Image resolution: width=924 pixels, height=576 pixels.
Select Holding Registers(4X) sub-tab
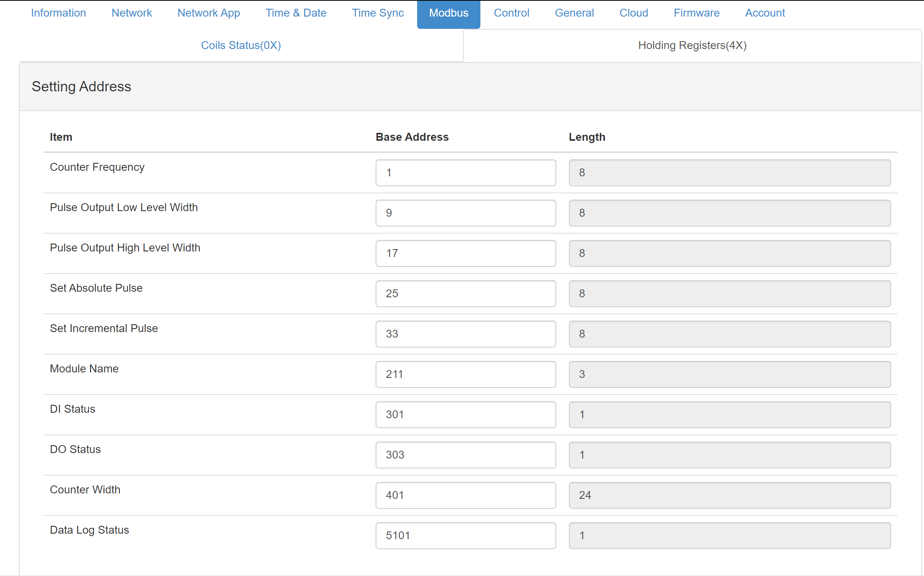pyautogui.click(x=692, y=45)
